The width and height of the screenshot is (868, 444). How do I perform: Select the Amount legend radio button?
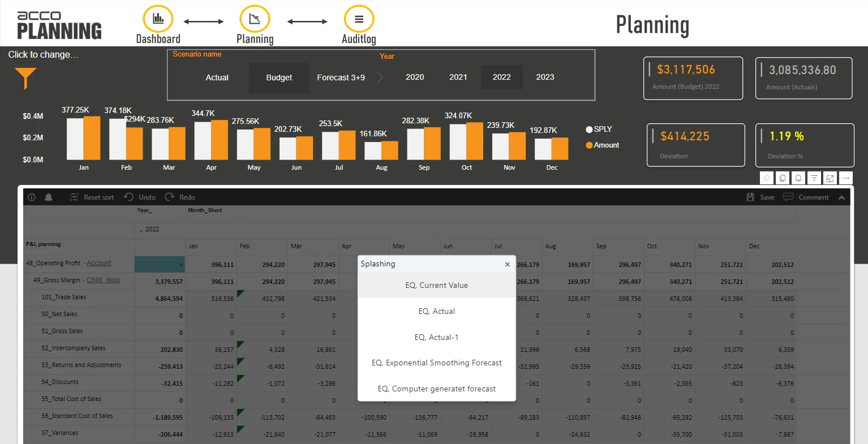click(588, 145)
